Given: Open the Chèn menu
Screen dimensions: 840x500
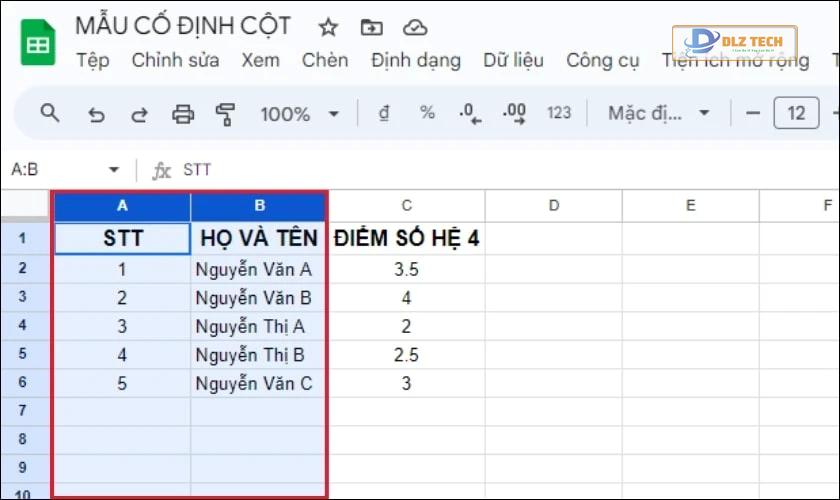Looking at the screenshot, I should [x=325, y=60].
